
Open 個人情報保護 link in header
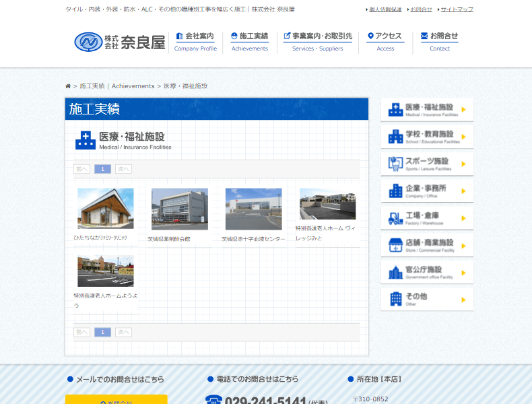(x=385, y=9)
